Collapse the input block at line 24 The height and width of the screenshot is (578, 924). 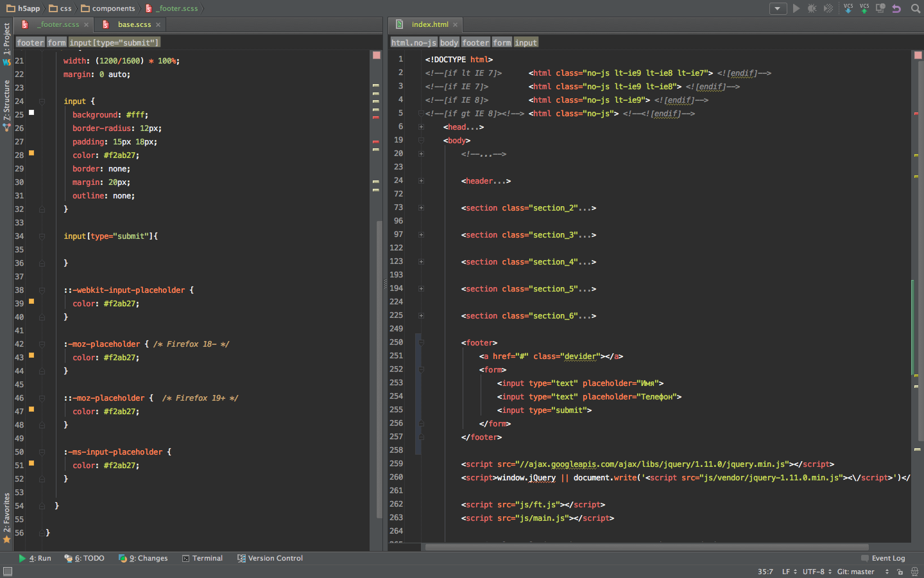tap(42, 101)
